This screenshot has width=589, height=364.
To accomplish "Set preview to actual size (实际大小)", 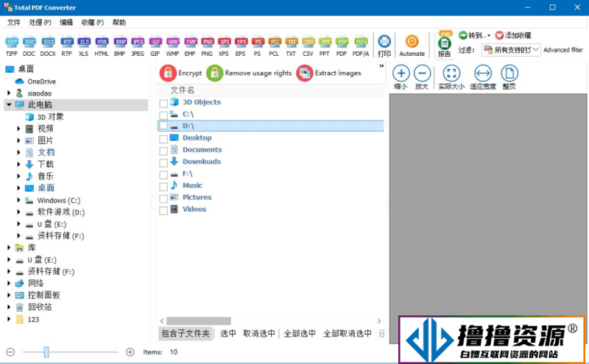I will tap(451, 77).
